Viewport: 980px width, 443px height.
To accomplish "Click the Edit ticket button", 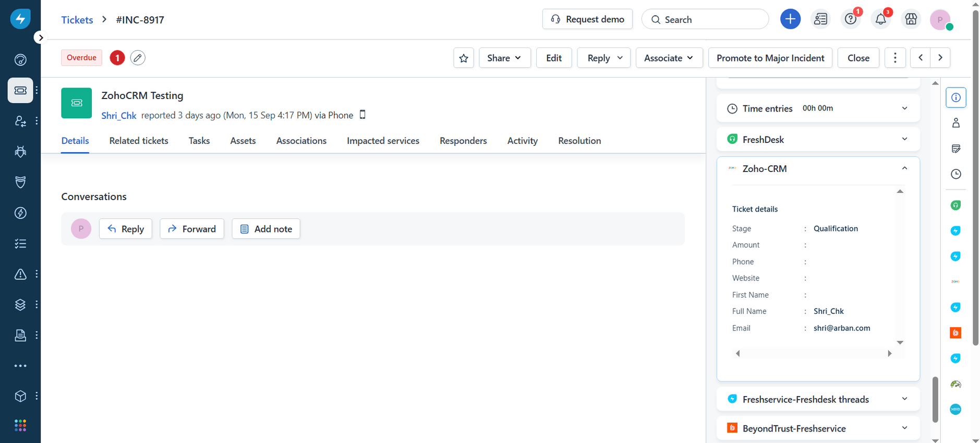I will pyautogui.click(x=554, y=58).
